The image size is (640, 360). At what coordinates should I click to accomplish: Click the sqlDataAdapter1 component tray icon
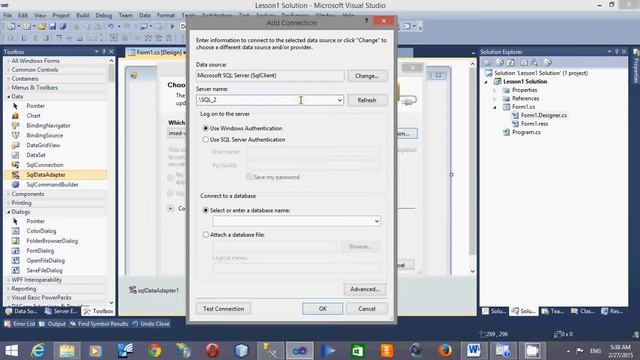click(x=133, y=290)
